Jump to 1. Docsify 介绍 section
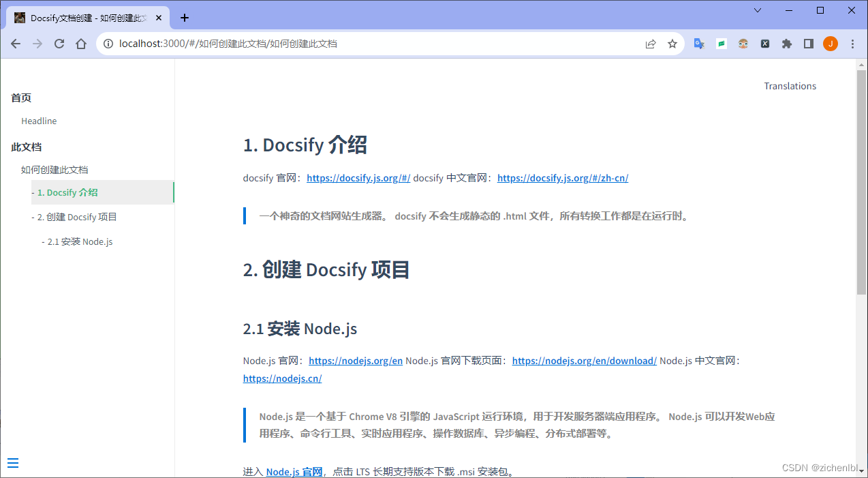This screenshot has height=478, width=868. [67, 192]
